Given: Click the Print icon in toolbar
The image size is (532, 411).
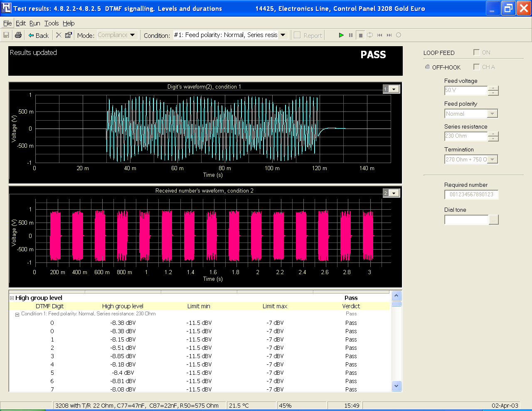Looking at the screenshot, I should tap(18, 35).
